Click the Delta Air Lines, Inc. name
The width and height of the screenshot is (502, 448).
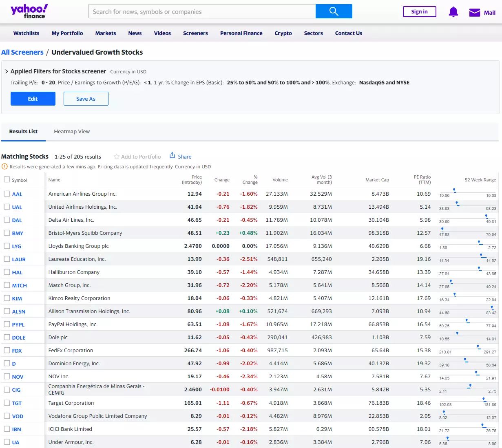point(71,220)
